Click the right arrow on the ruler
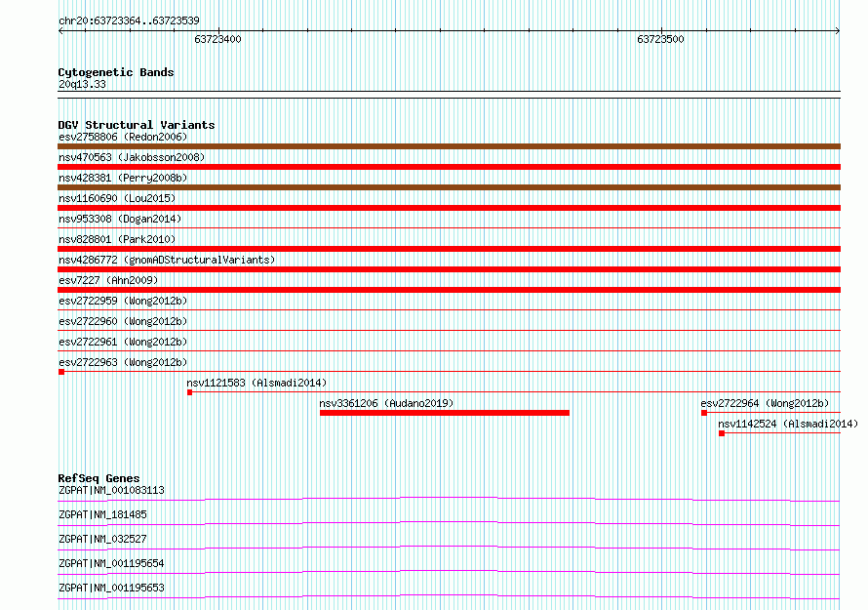 coord(838,30)
